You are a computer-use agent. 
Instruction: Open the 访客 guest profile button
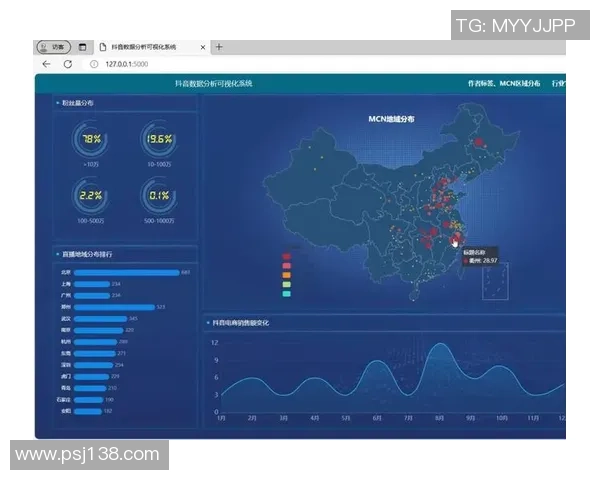[x=54, y=47]
